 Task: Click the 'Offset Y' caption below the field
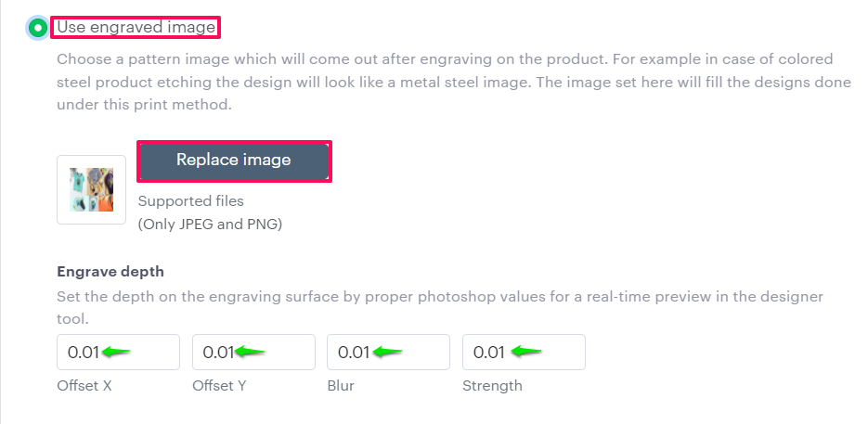(x=219, y=385)
